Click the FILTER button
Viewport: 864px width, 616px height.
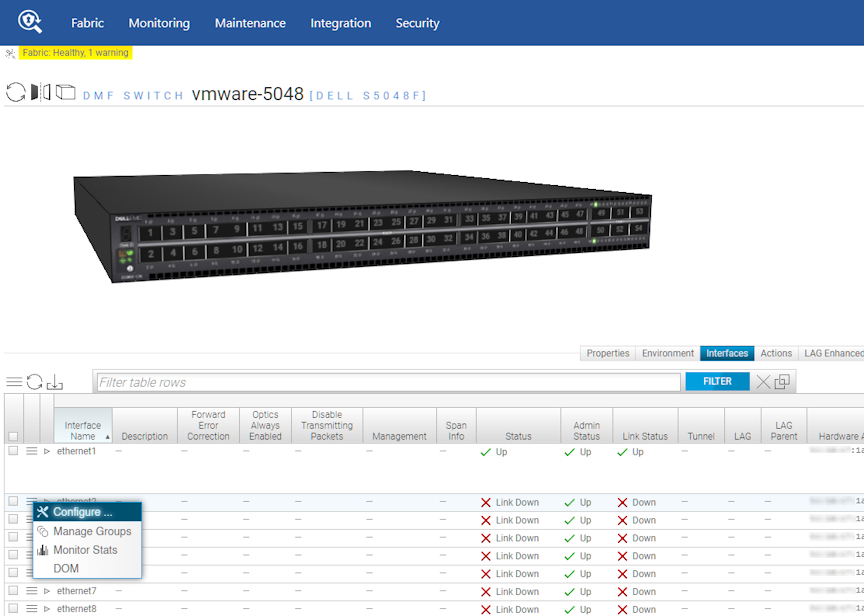click(x=717, y=381)
